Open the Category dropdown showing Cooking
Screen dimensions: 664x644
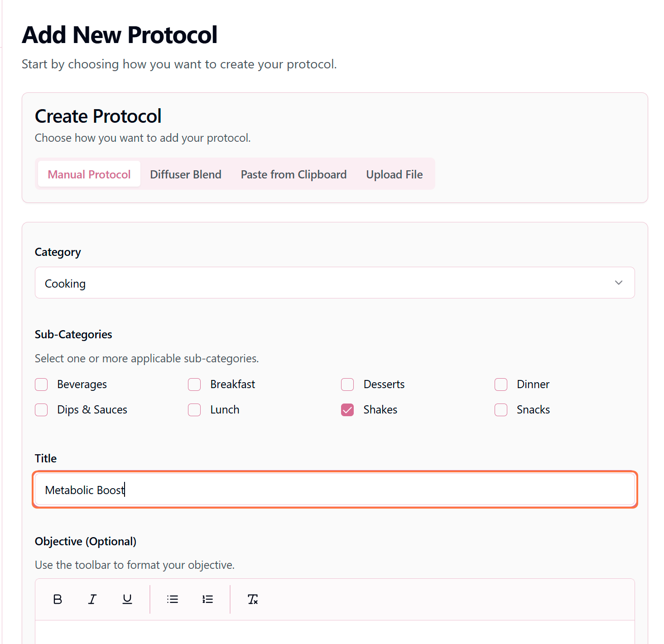tap(334, 283)
